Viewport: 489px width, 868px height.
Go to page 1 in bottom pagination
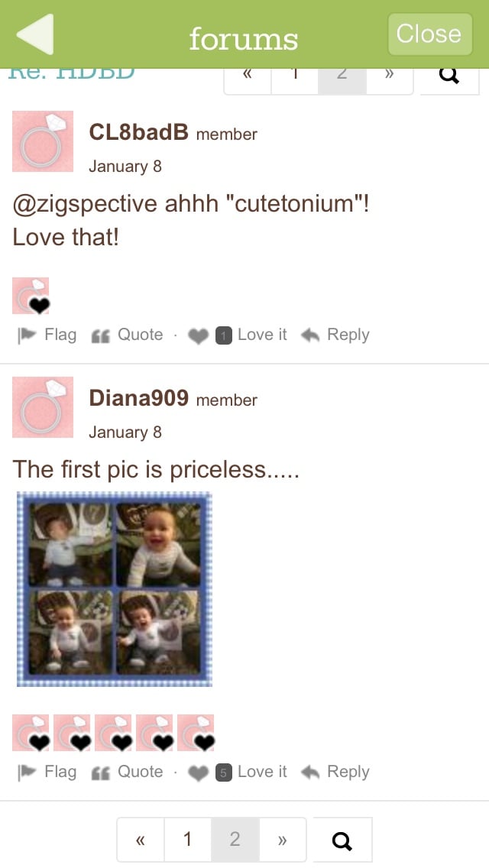pos(188,840)
